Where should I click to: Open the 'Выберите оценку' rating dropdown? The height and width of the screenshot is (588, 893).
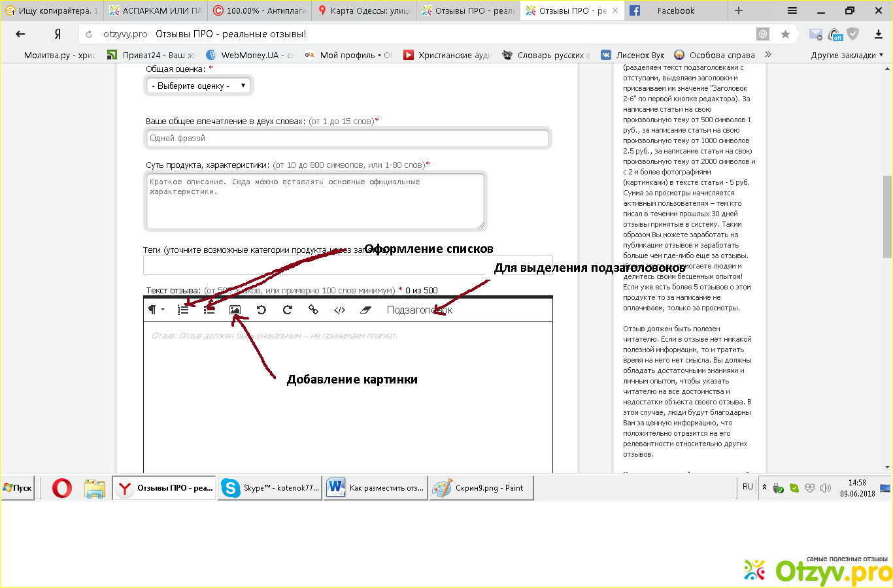point(198,86)
